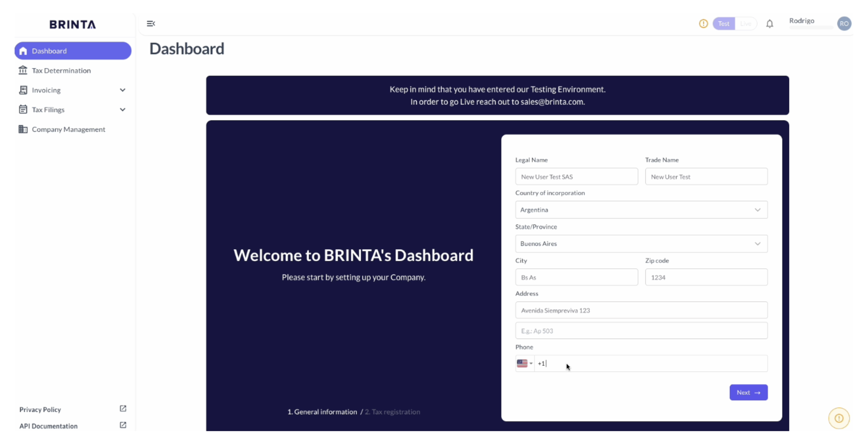Viewport: 868px width, 433px height.
Task: Expand the Tax Filings submenu chevron
Action: point(123,110)
